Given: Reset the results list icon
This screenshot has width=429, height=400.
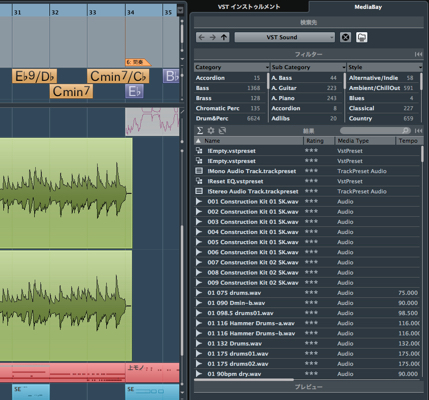Looking at the screenshot, I should [x=418, y=131].
